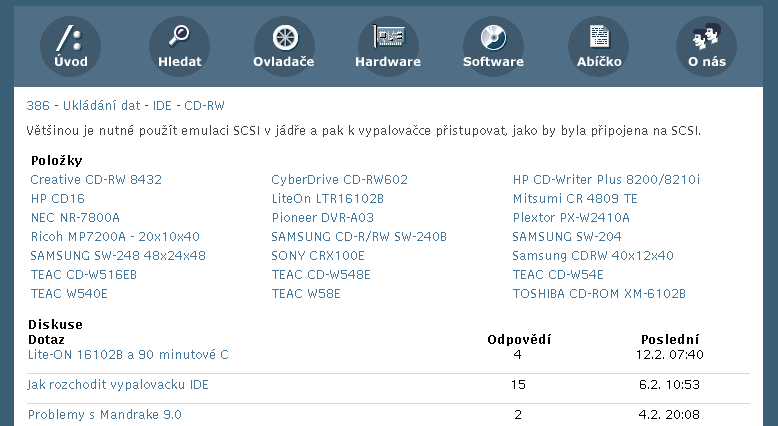Screen dimensions: 778x426
Task: Click the IDE breadcrumb link
Action: pyautogui.click(x=162, y=106)
